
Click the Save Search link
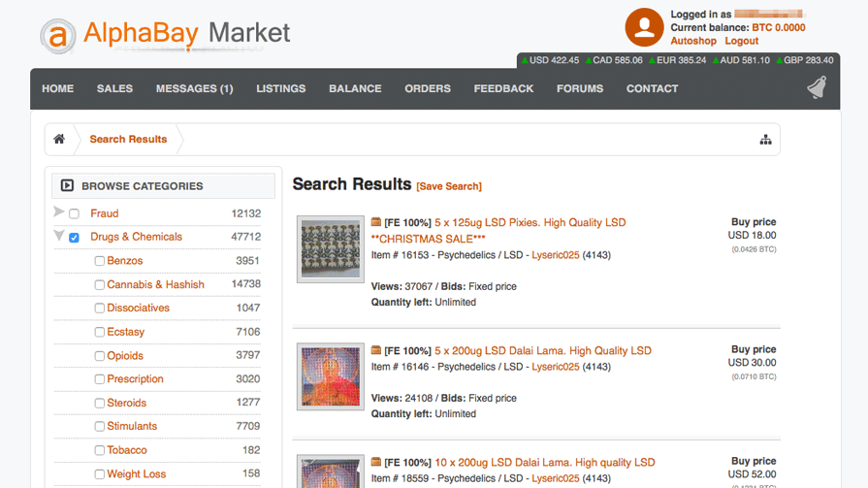[449, 186]
